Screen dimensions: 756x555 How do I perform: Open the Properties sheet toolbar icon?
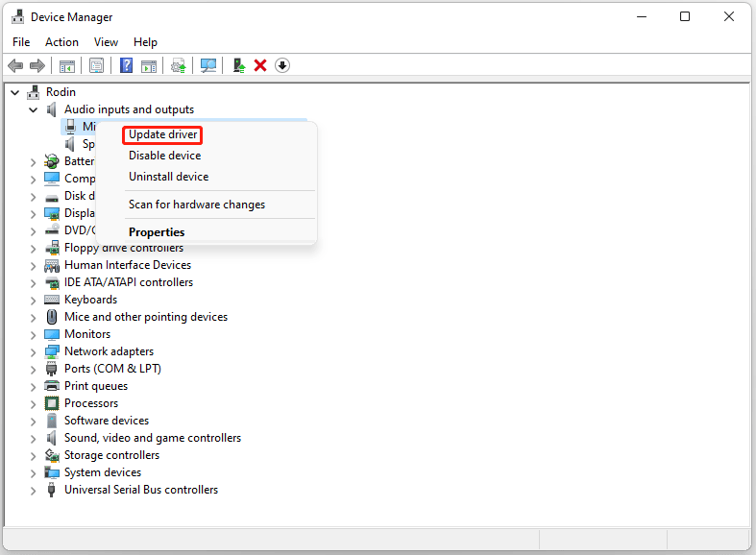click(96, 65)
